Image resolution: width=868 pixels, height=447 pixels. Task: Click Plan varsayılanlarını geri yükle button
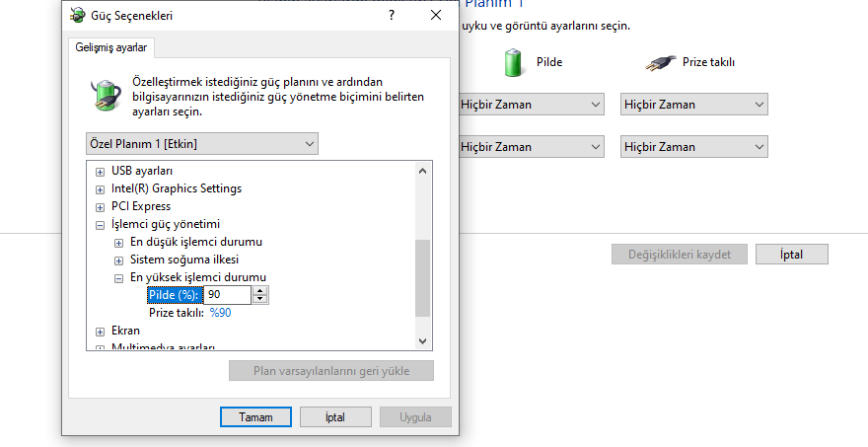tap(331, 371)
